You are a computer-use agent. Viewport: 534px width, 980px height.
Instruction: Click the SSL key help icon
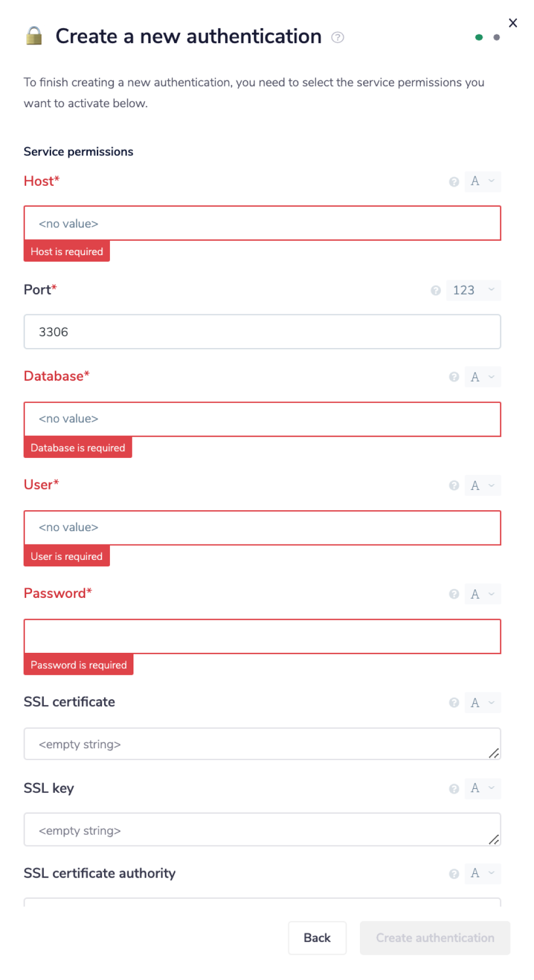coord(453,788)
